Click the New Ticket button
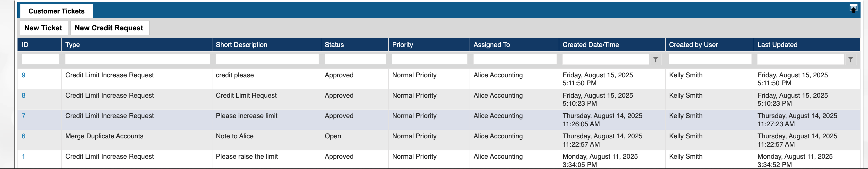The height and width of the screenshot is (169, 868). tap(43, 28)
